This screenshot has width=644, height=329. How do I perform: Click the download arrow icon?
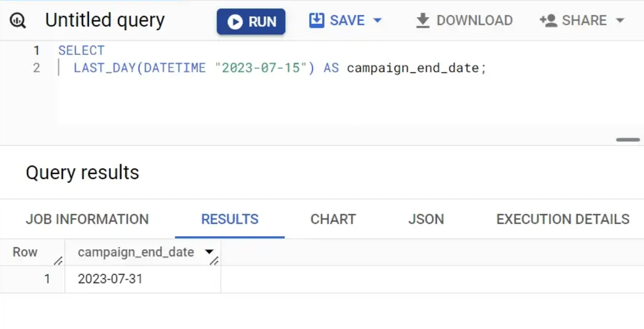422,21
